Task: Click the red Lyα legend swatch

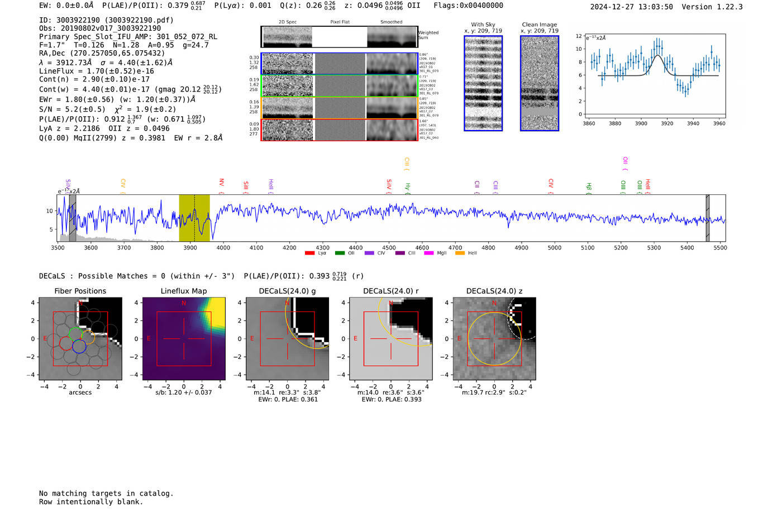Action: tap(309, 253)
